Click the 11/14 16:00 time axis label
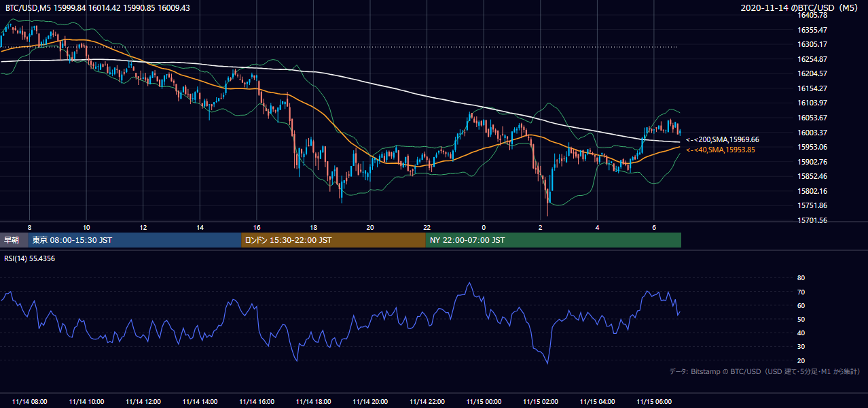The image size is (868, 408). coord(257,402)
